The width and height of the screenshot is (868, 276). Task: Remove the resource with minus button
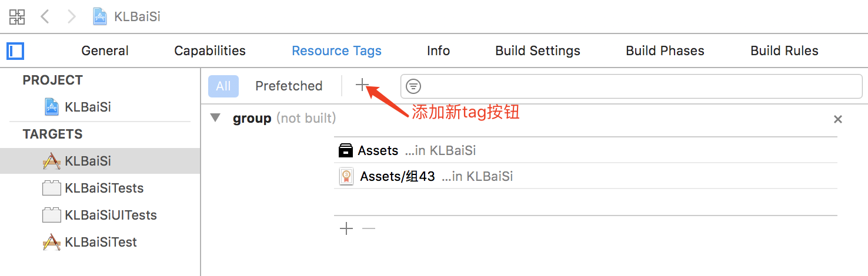click(369, 228)
